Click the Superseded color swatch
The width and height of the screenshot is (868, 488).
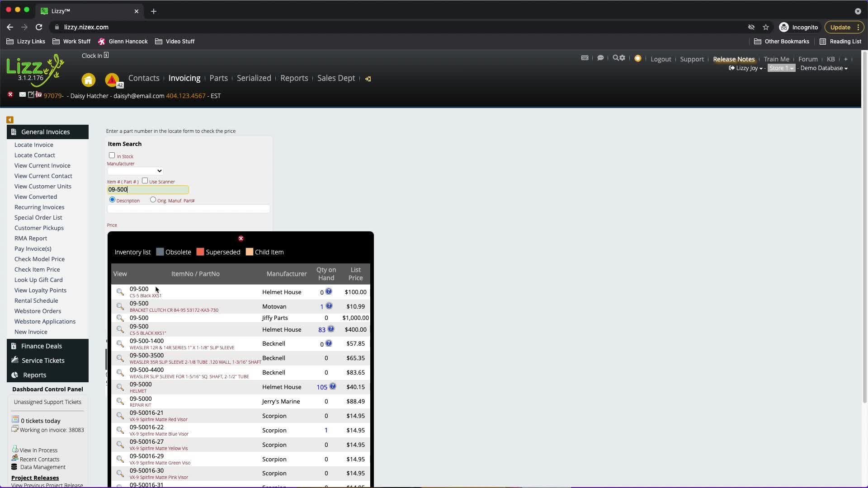pyautogui.click(x=200, y=252)
